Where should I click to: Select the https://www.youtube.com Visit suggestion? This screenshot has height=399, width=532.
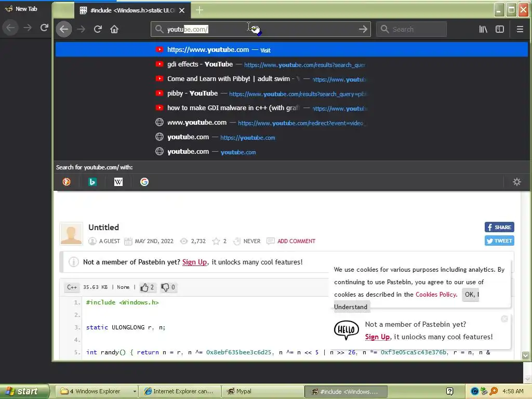[292, 49]
